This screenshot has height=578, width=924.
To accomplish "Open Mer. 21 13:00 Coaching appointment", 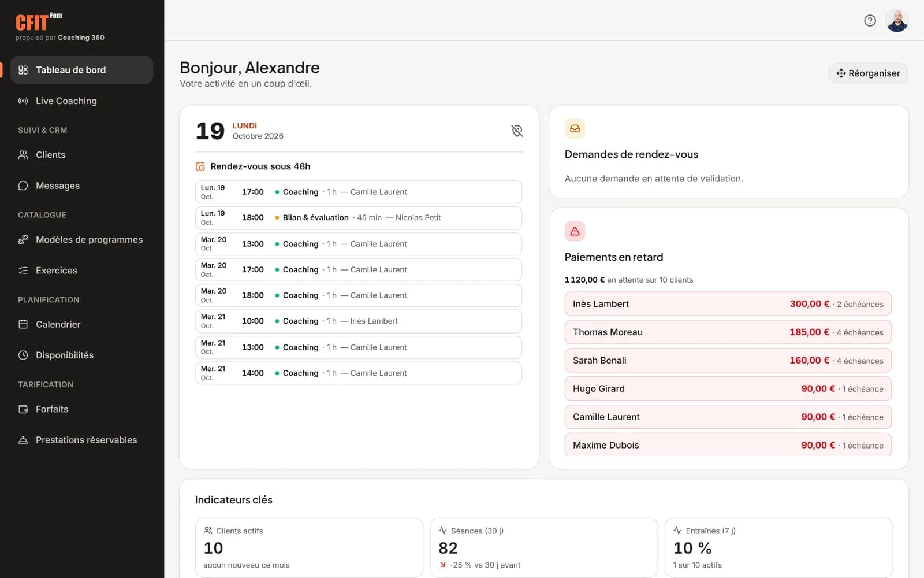I will coord(359,347).
